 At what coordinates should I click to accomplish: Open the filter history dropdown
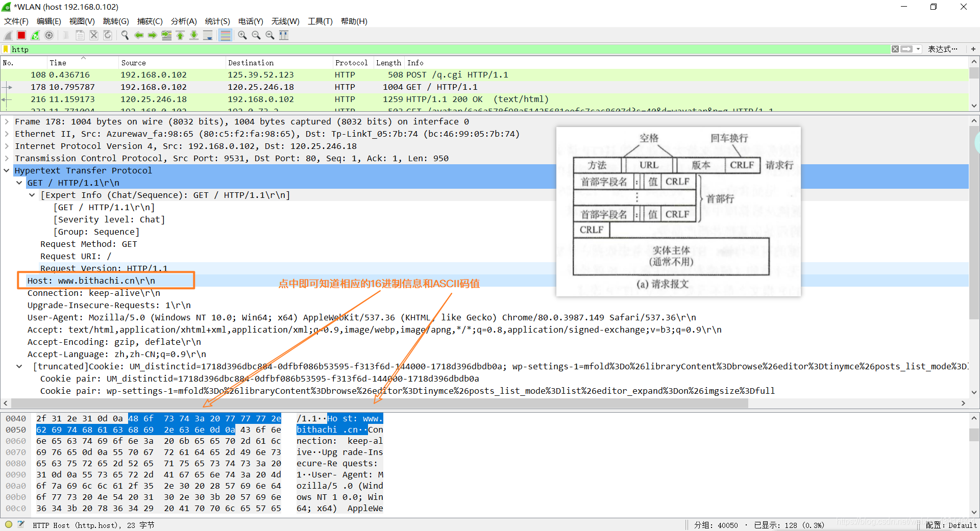click(918, 49)
